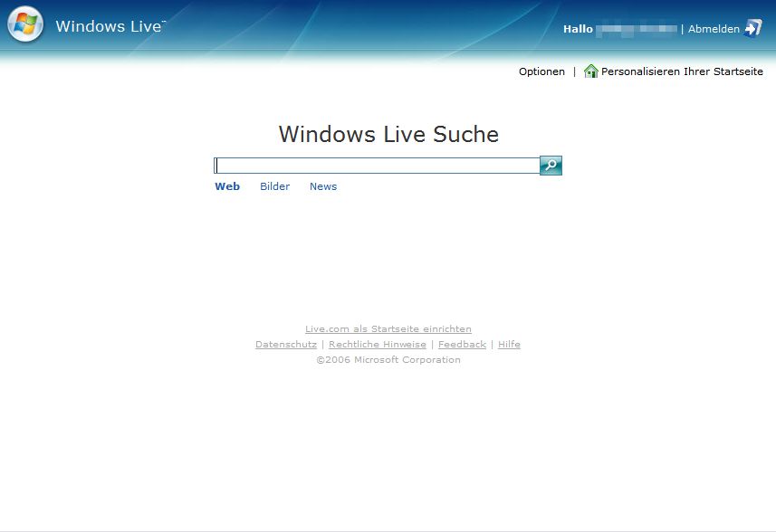Click the magnifier search button

tap(551, 166)
